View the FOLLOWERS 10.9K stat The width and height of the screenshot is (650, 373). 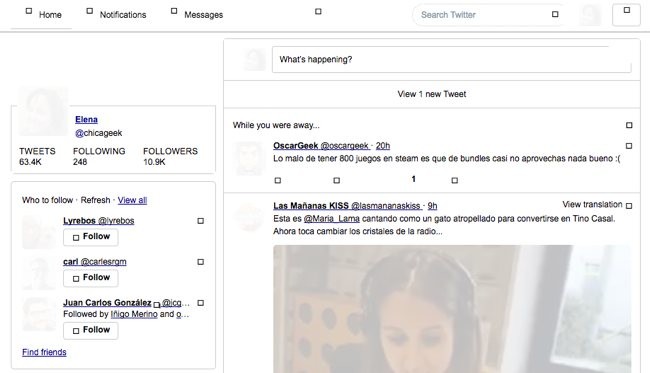click(x=170, y=156)
